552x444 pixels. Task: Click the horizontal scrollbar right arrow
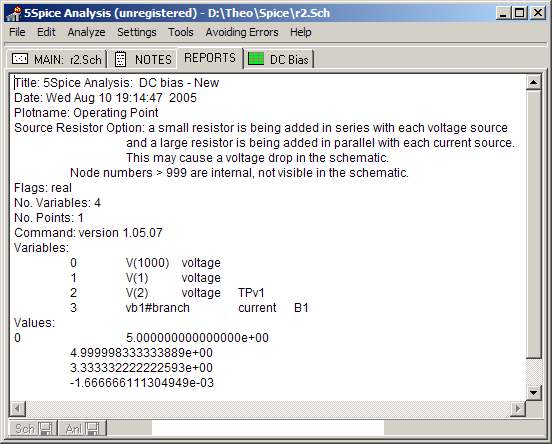pyautogui.click(x=518, y=409)
